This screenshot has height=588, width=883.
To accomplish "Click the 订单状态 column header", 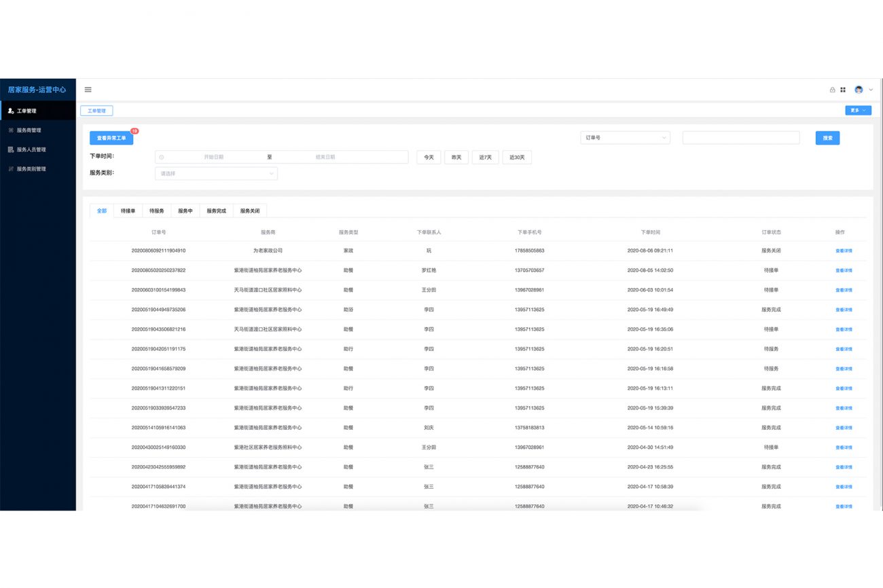I will [x=771, y=232].
